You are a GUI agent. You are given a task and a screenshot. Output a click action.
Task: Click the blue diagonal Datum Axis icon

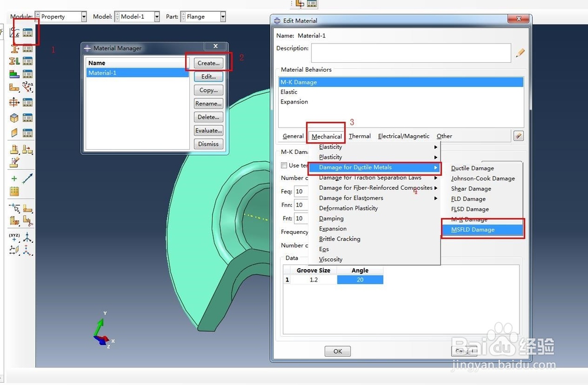pyautogui.click(x=28, y=179)
